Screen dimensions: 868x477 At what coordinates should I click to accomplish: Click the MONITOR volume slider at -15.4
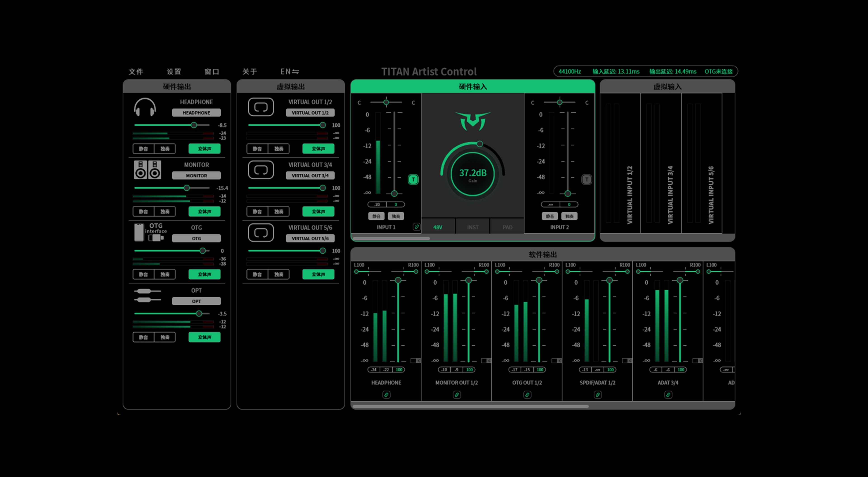coord(172,188)
